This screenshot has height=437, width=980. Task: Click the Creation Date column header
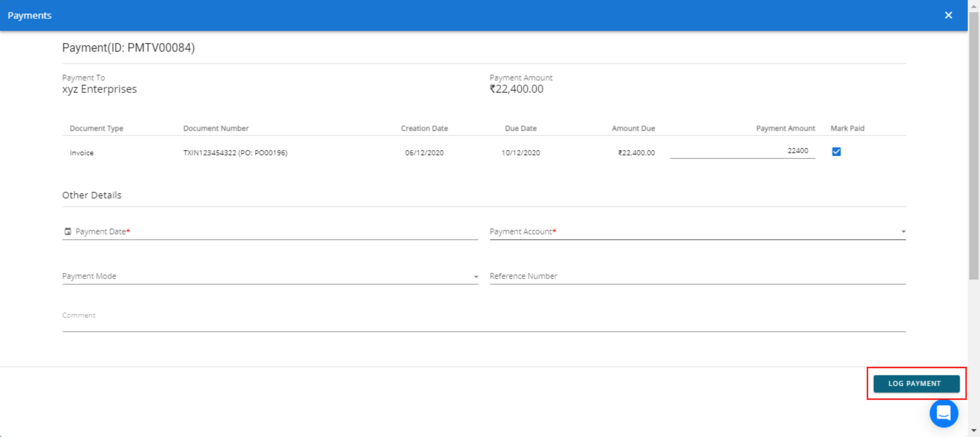424,128
